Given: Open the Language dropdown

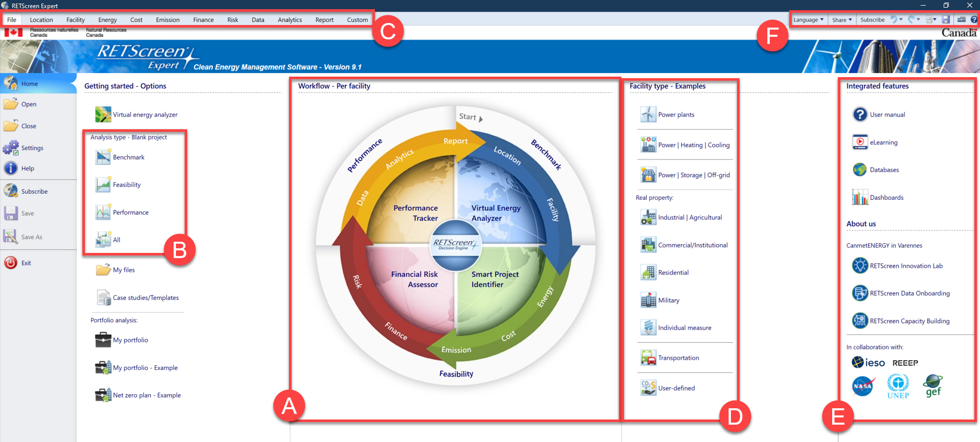Looking at the screenshot, I should click(x=809, y=19).
